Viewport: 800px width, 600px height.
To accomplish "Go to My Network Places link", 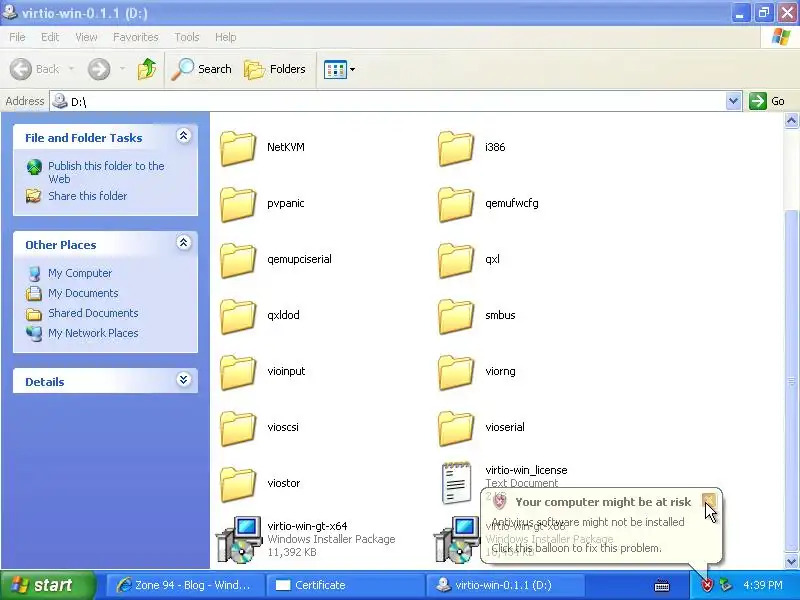I will pyautogui.click(x=93, y=333).
